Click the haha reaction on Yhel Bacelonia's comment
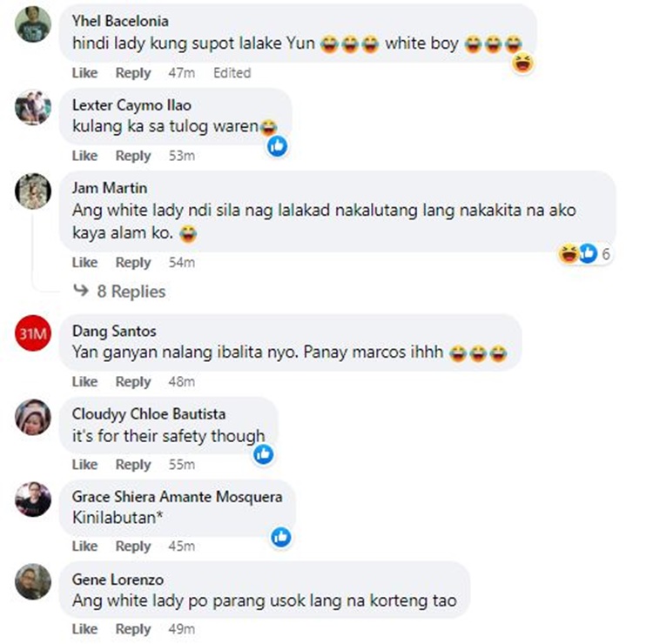 (x=523, y=64)
